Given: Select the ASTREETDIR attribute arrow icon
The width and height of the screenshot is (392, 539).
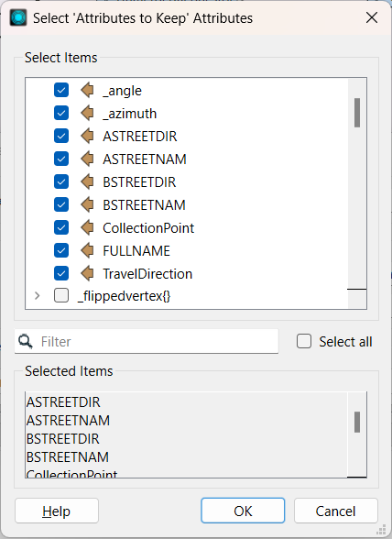Looking at the screenshot, I should [x=87, y=136].
